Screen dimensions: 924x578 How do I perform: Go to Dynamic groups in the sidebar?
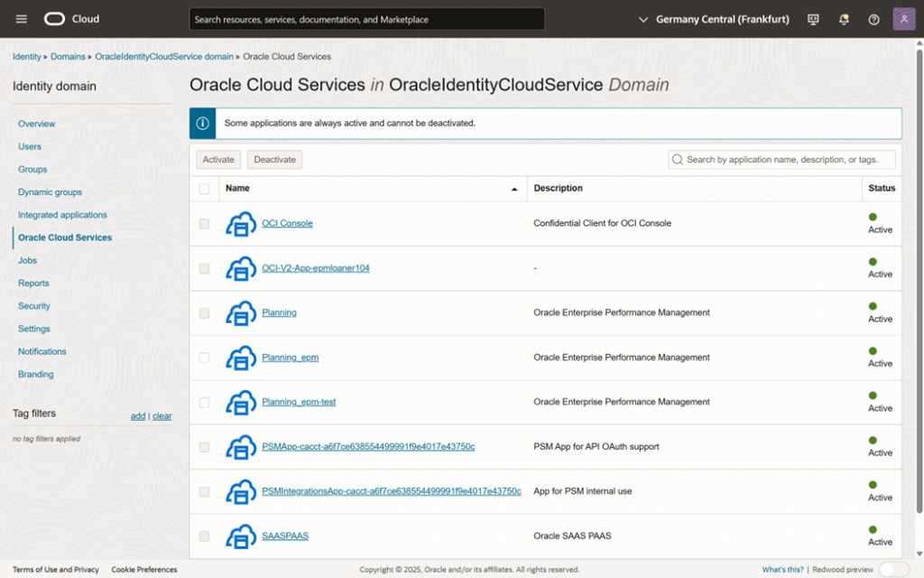(50, 192)
